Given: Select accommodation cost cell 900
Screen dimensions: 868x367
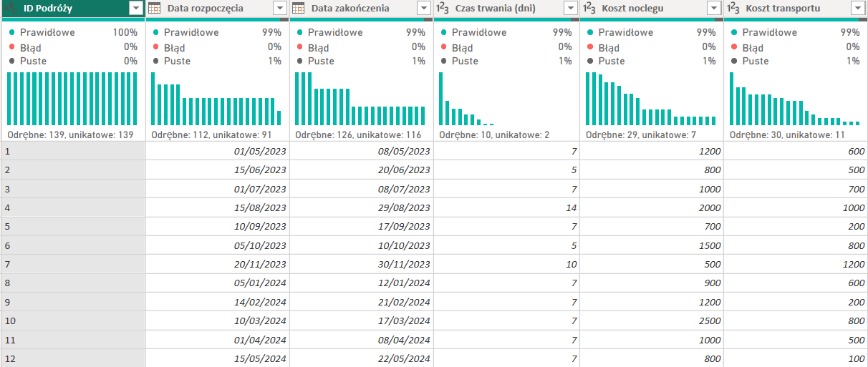Looking at the screenshot, I should coord(652,283).
